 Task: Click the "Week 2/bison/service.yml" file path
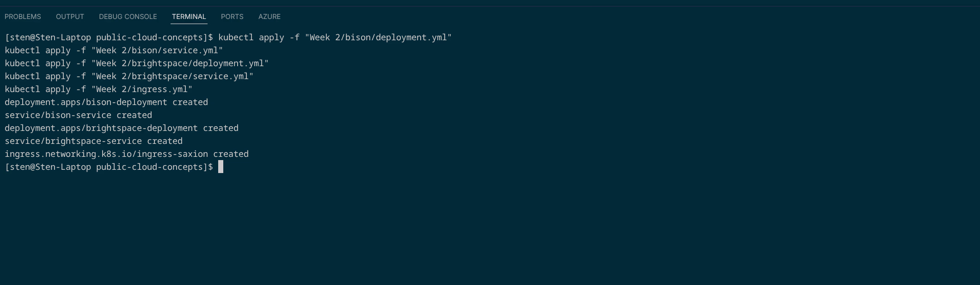[x=157, y=50]
